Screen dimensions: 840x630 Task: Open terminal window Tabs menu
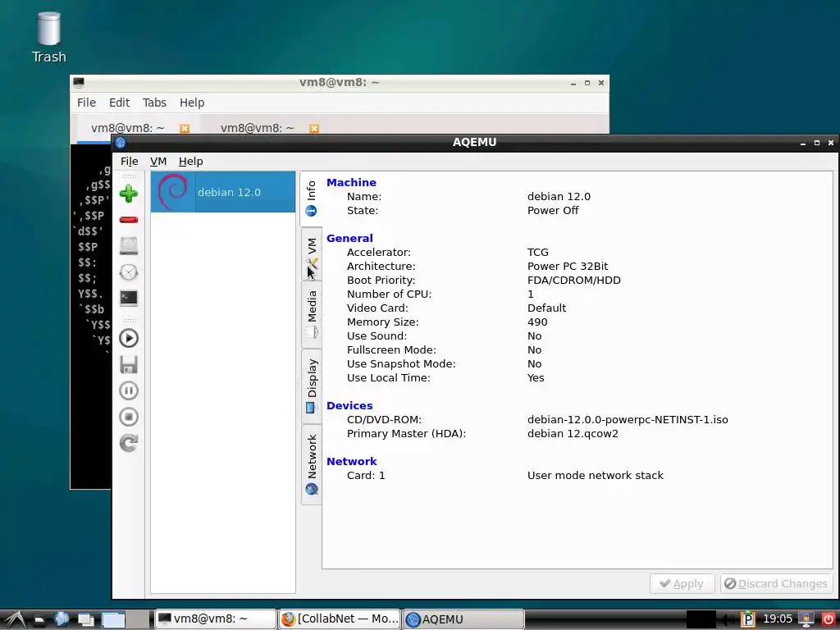(x=154, y=103)
